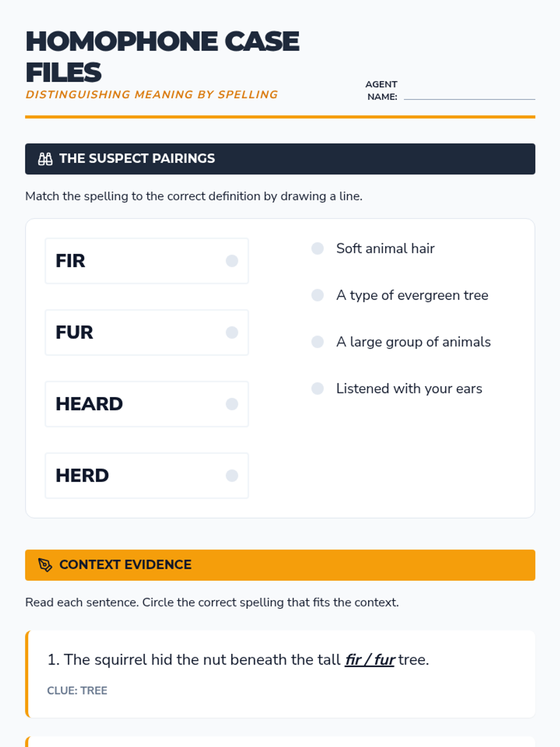Click the CLUE: TREE hint text
Image resolution: width=560 pixels, height=747 pixels.
pyautogui.click(x=77, y=691)
